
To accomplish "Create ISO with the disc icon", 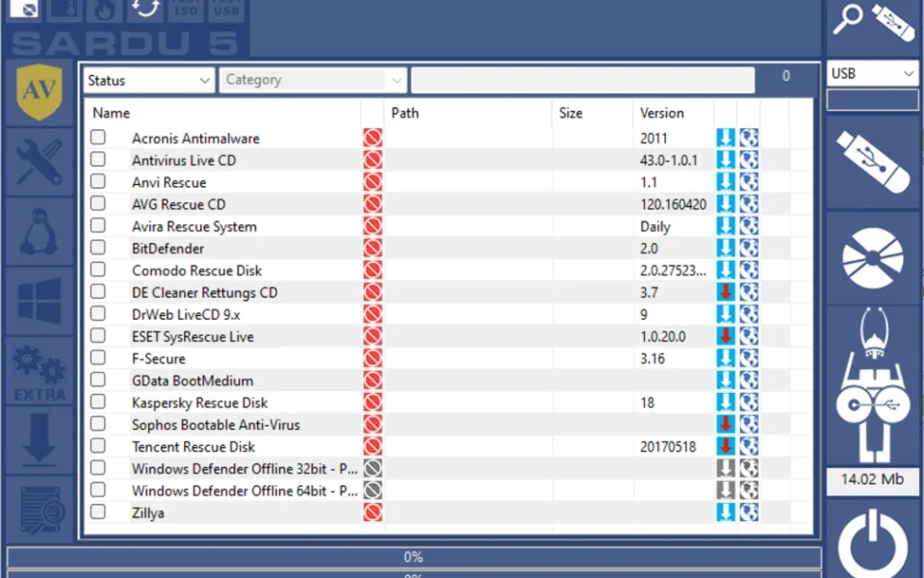I will (873, 257).
